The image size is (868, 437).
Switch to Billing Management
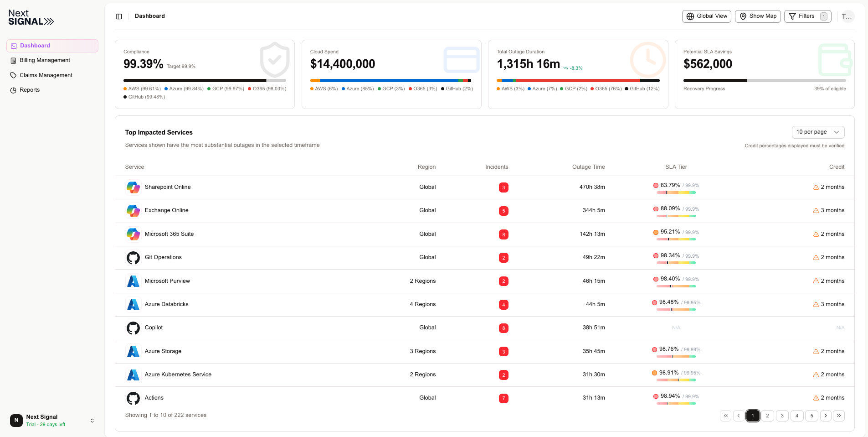(44, 60)
